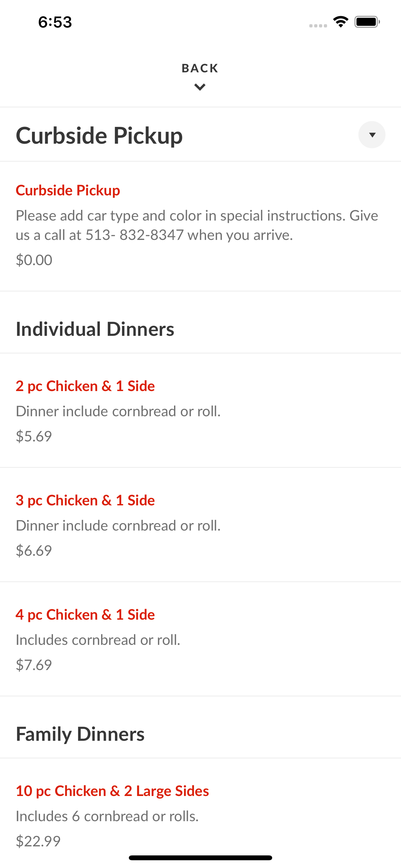Tap the $22.99 price entry
This screenshot has width=401, height=868.
[x=38, y=841]
